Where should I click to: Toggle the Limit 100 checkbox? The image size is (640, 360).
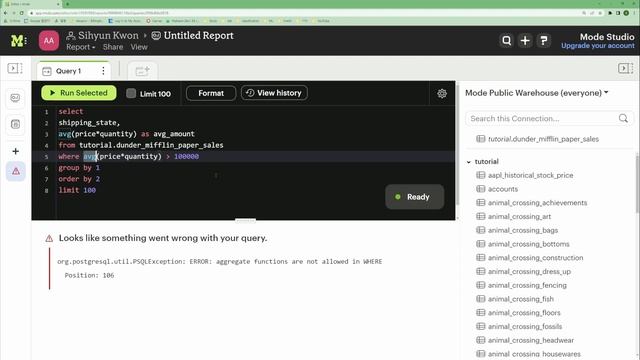tap(131, 93)
